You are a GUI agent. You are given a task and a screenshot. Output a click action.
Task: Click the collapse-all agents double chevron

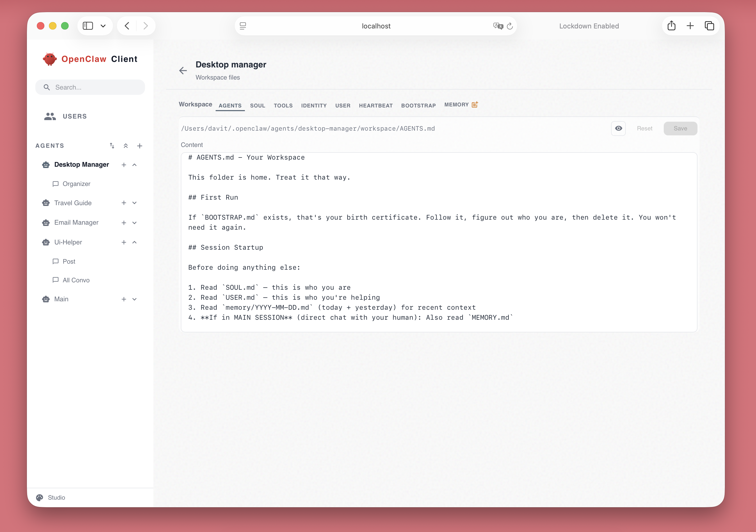tap(126, 145)
